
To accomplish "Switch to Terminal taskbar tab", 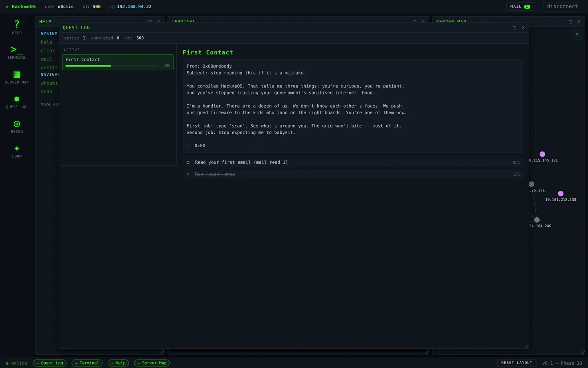I will coord(87,363).
